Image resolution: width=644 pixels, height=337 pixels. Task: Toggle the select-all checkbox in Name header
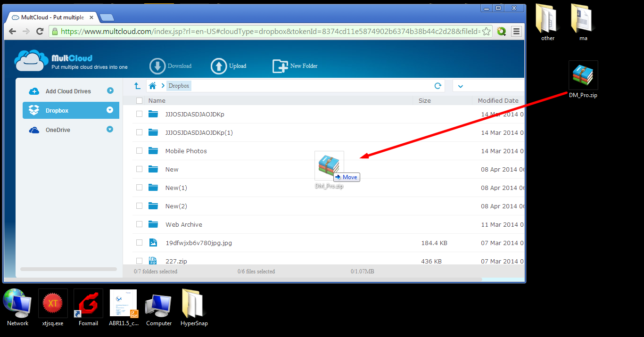139,100
